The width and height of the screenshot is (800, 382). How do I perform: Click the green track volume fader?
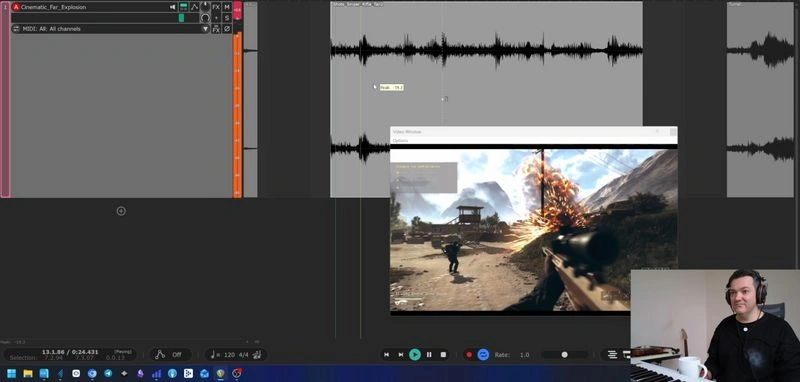(181, 18)
